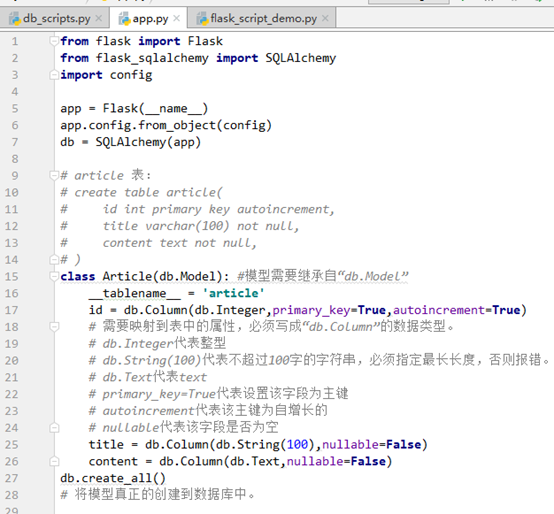
Task: Click 'db = SQLAlchemy(app)' line
Action: [x=130, y=142]
